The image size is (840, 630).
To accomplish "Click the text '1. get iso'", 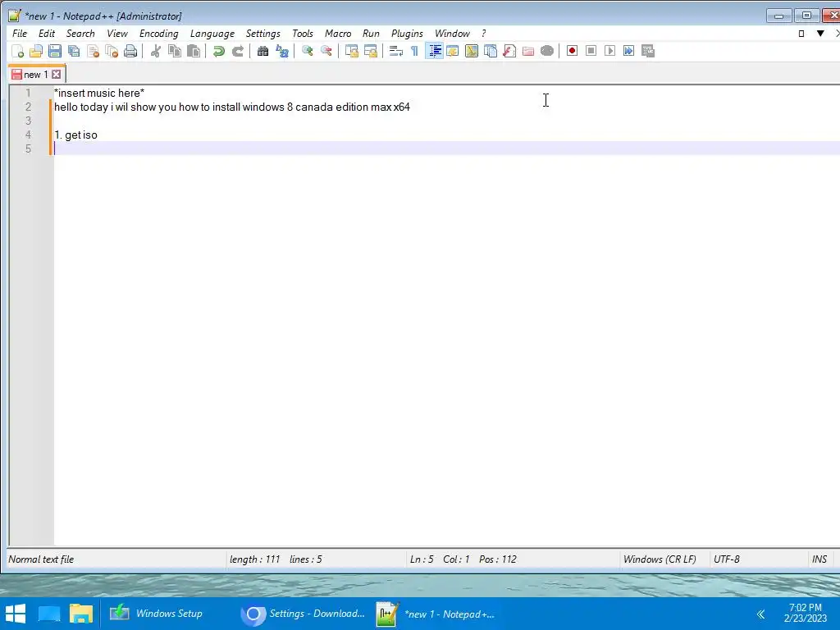I will point(75,135).
